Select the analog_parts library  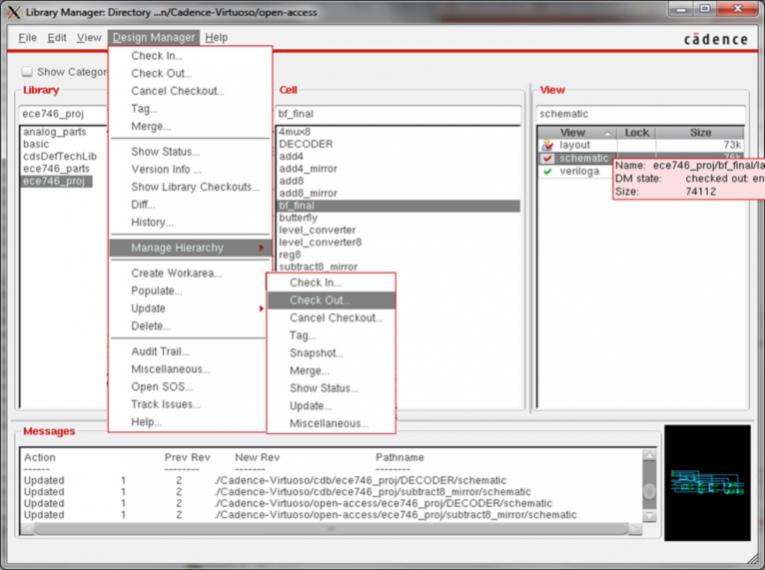pos(54,132)
